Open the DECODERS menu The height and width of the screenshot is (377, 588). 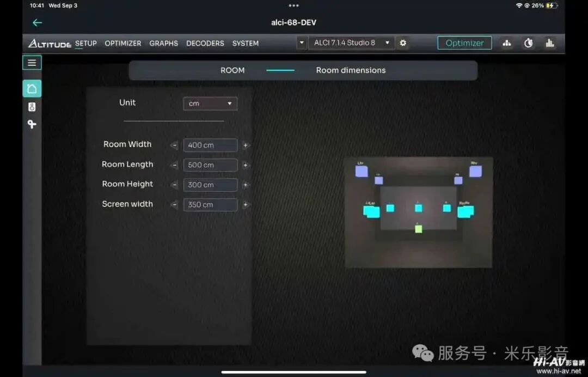point(205,44)
